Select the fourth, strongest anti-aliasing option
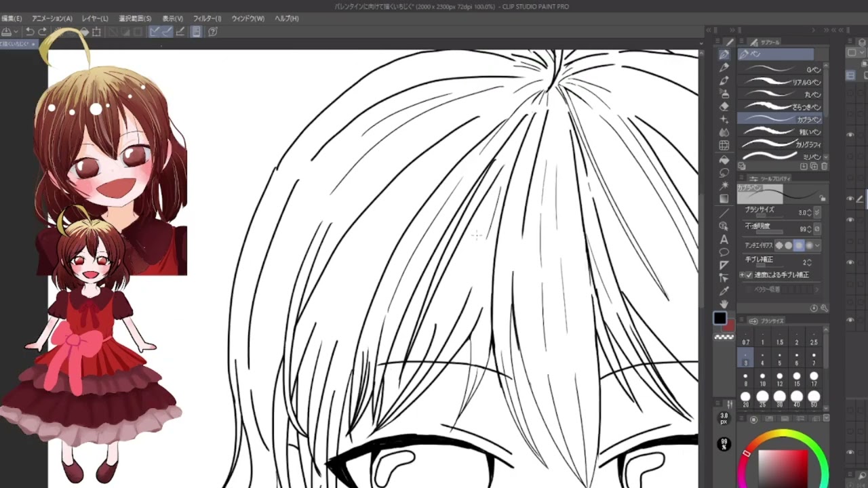The height and width of the screenshot is (488, 868). [x=809, y=244]
